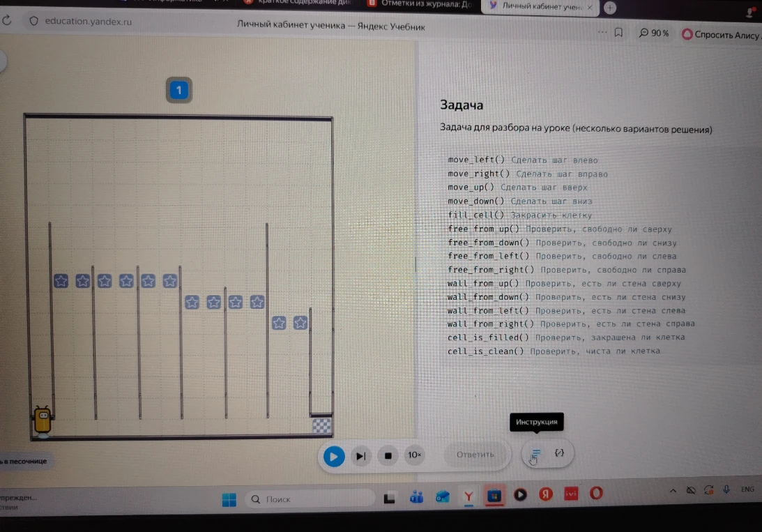Click the yellow robot character
The width and height of the screenshot is (762, 532).
click(43, 420)
